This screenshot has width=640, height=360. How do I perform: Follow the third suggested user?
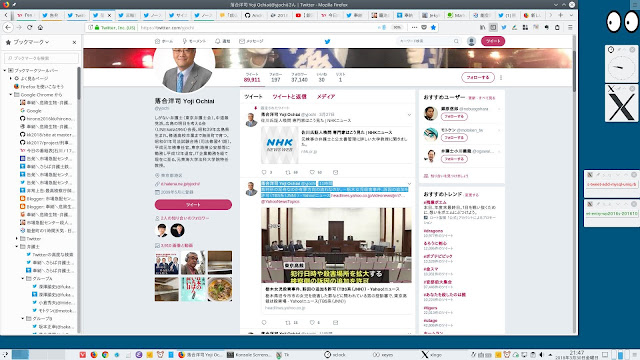point(454,159)
